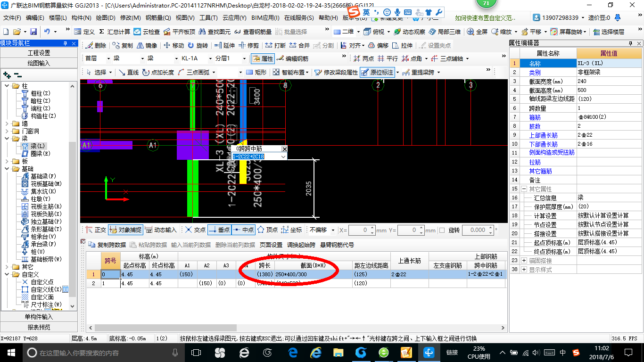The image size is (644, 362).
Task: Click 悬臂钢筋代号 cantilever rebar code
Action: coord(337,245)
